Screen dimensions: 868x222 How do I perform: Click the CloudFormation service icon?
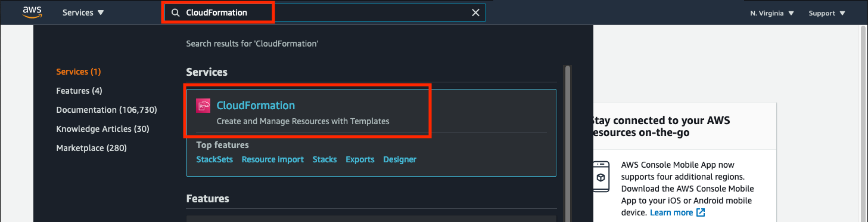coord(203,106)
